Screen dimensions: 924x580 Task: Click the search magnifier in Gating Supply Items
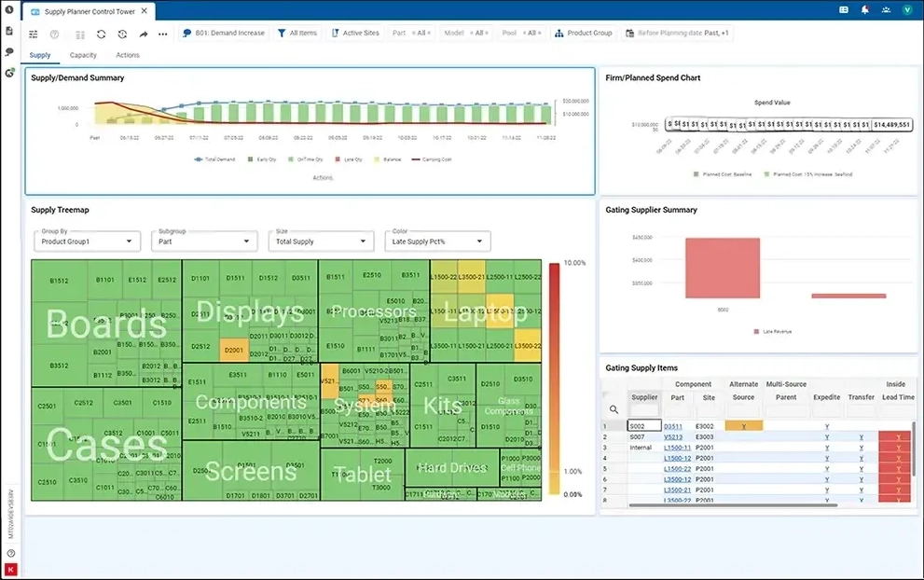pos(614,409)
